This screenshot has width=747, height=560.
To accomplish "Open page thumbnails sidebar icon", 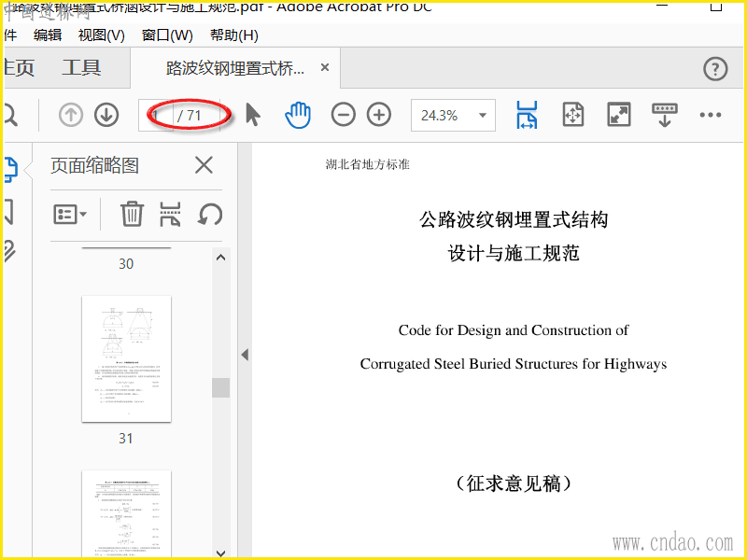I will point(10,170).
